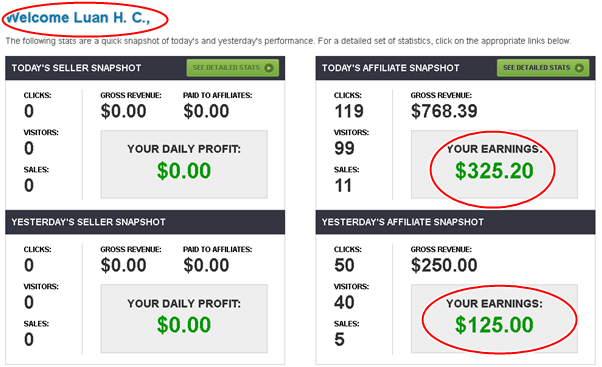Viewport: 602px width, 367px height.
Task: Click today's affiliate sales value 11
Action: (343, 186)
